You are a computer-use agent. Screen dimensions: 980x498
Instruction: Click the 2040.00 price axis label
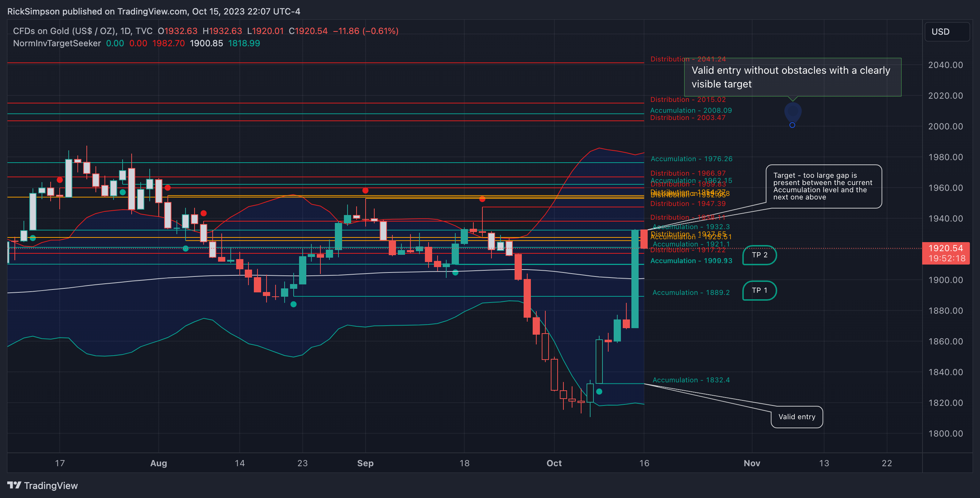[x=945, y=65]
